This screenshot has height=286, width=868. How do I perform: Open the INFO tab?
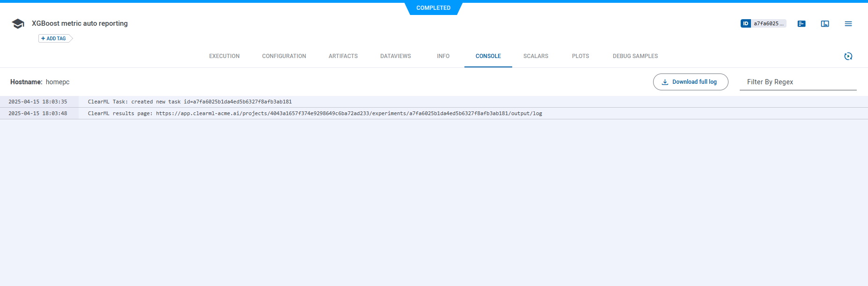click(x=443, y=56)
